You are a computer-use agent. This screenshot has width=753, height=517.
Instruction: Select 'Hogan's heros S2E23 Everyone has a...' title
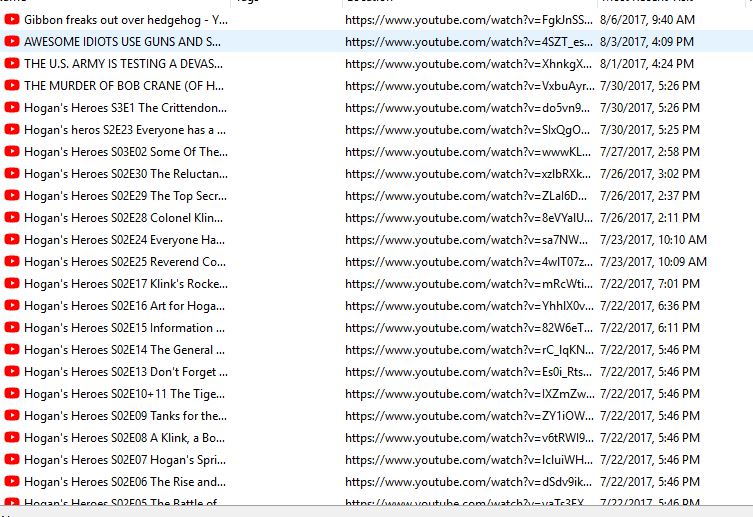(125, 130)
